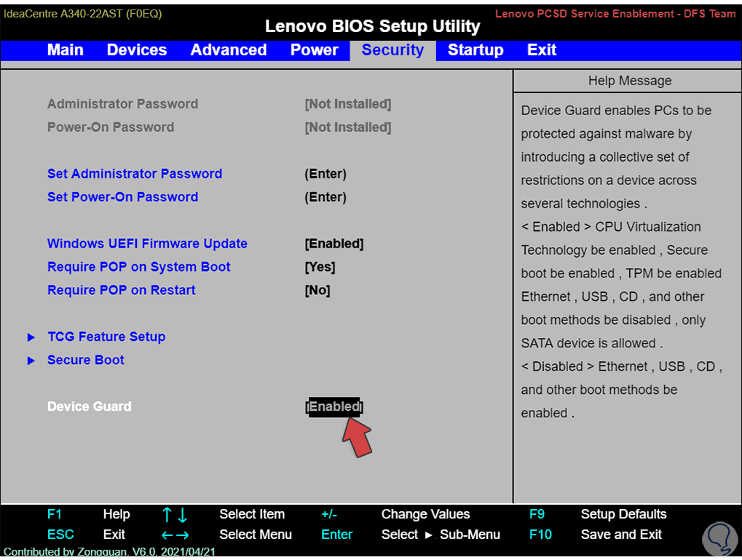Screen dimensions: 742x560
Task: Toggle the Device Guard [Enabled] value
Action: [x=334, y=406]
